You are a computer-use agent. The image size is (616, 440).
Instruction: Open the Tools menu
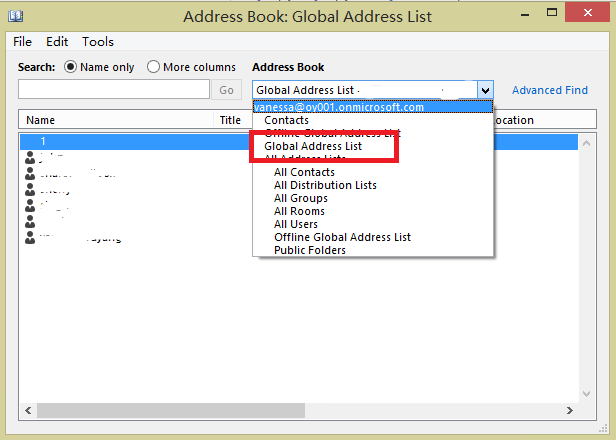[98, 42]
